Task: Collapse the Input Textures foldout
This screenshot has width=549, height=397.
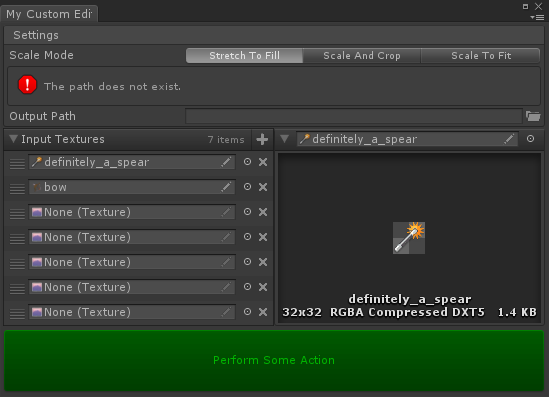Action: [13, 139]
